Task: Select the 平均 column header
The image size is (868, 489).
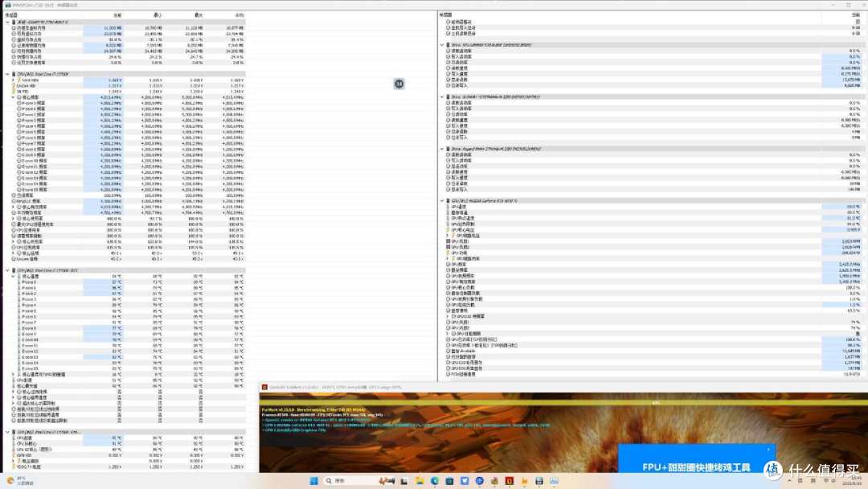Action: tap(240, 15)
